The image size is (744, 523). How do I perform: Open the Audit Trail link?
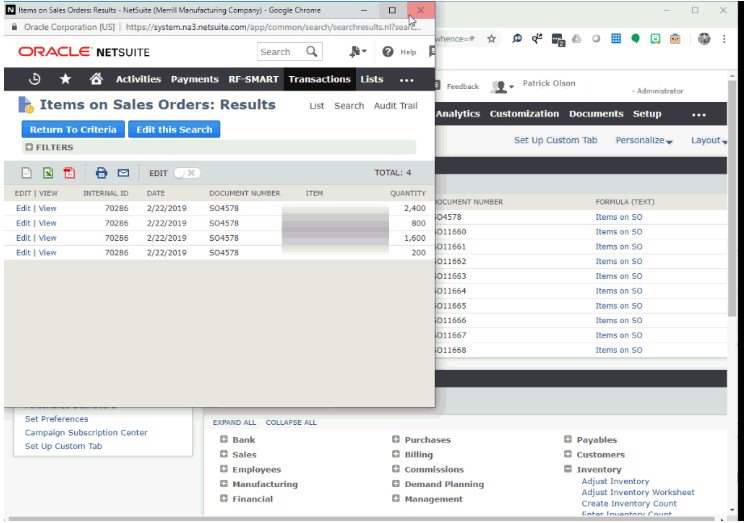396,106
